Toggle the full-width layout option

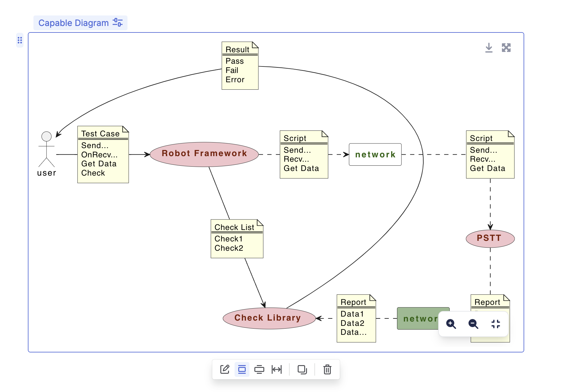pyautogui.click(x=277, y=369)
